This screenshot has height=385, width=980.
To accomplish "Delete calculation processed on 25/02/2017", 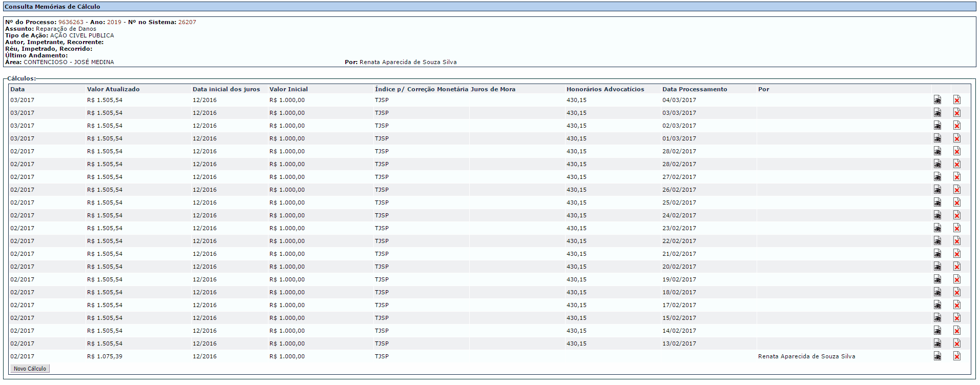I will coord(956,202).
